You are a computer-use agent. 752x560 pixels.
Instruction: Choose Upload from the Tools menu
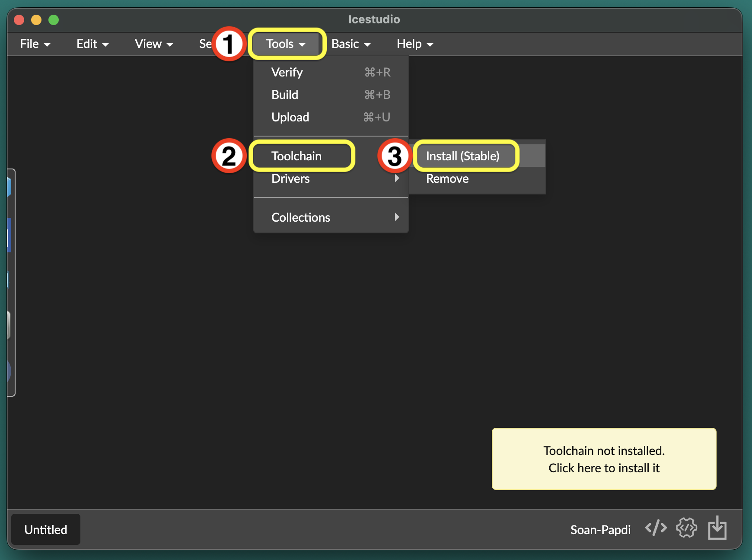(331, 117)
